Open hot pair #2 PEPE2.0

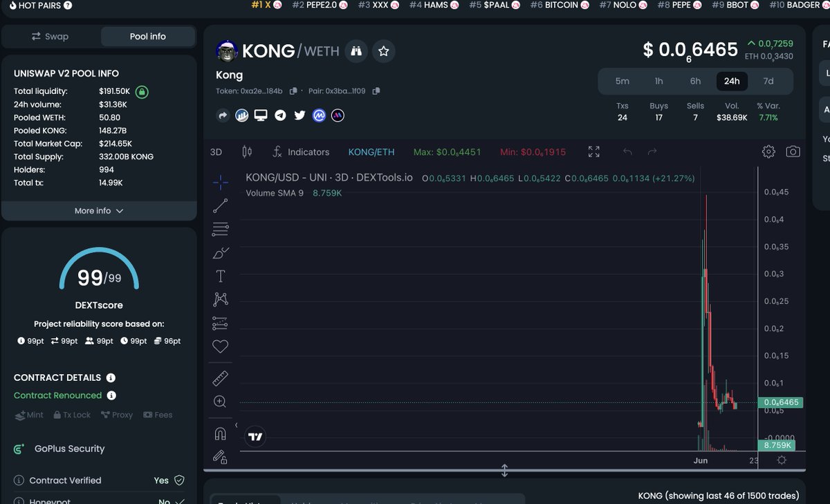(x=320, y=5)
